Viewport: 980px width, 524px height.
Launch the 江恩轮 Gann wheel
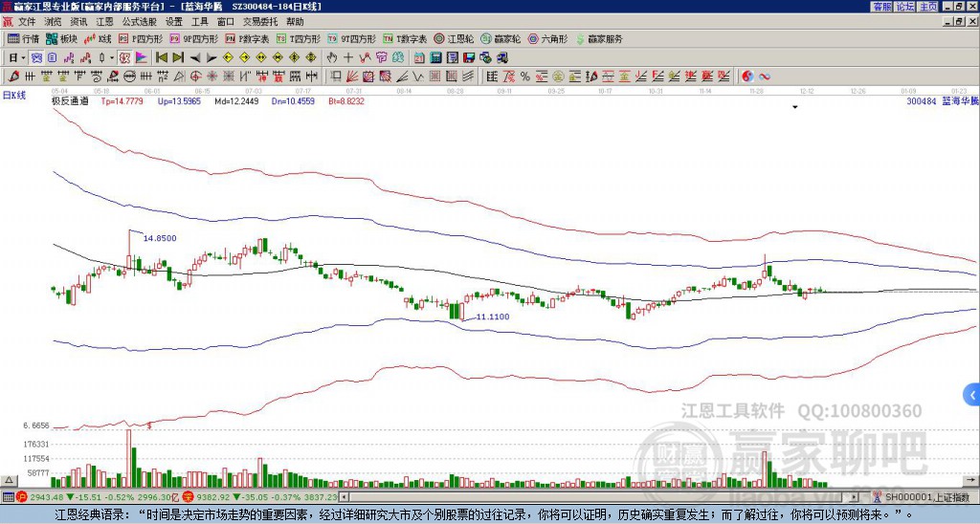tap(454, 38)
